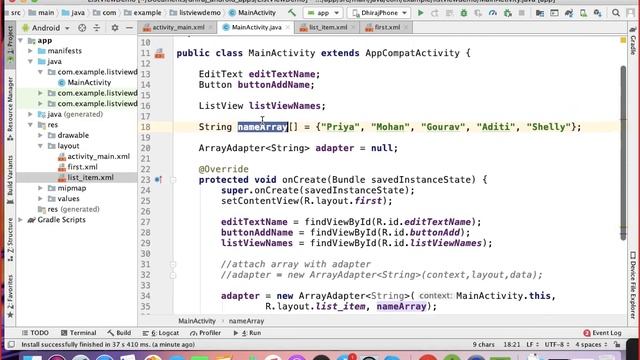Expand the values folder
Viewport: 640px width, 360px height.
(40, 199)
